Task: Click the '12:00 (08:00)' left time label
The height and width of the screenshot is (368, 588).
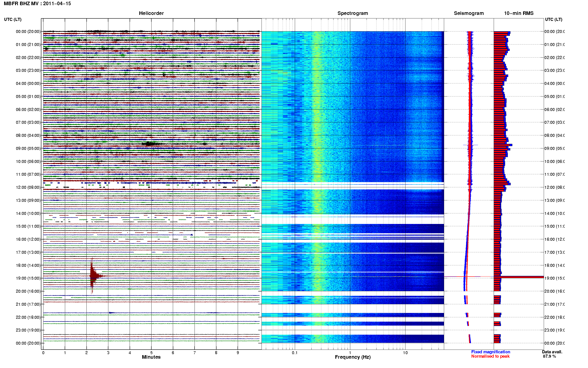Action: click(x=28, y=187)
